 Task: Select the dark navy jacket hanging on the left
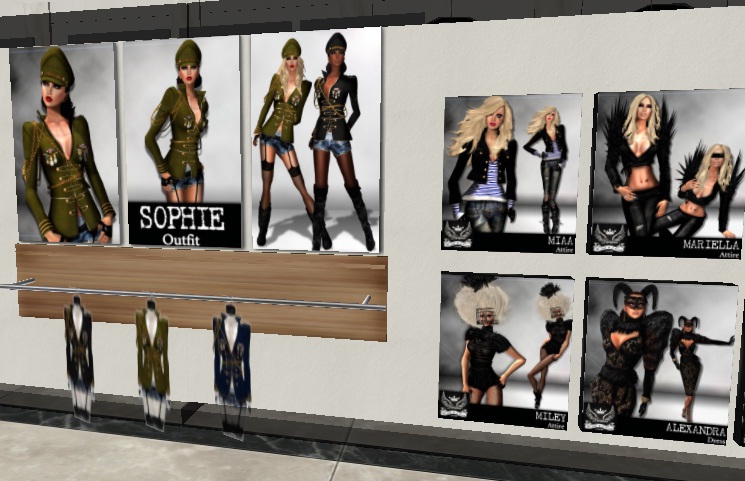pos(78,343)
